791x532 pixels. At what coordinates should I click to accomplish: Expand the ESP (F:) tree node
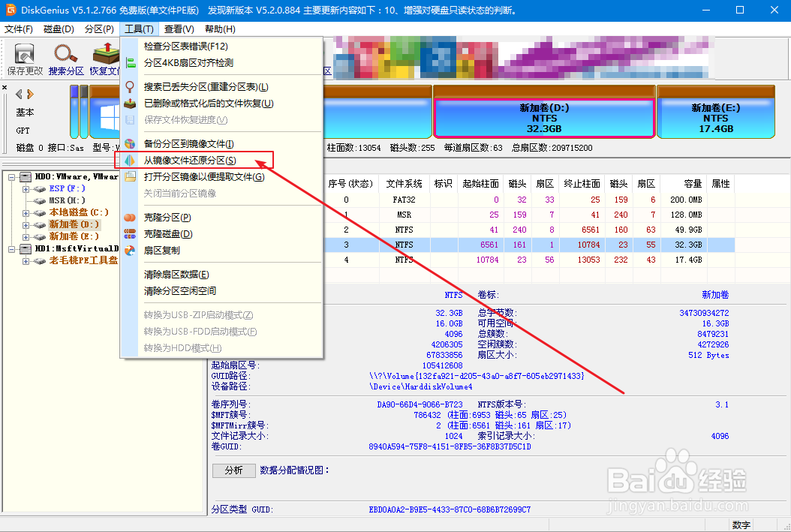[26, 189]
